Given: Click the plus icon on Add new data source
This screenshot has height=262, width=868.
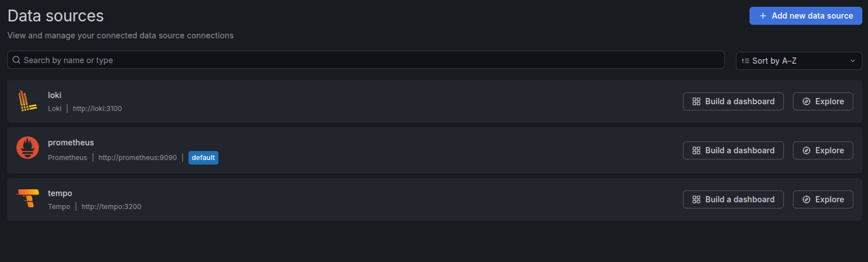Looking at the screenshot, I should click(x=763, y=16).
